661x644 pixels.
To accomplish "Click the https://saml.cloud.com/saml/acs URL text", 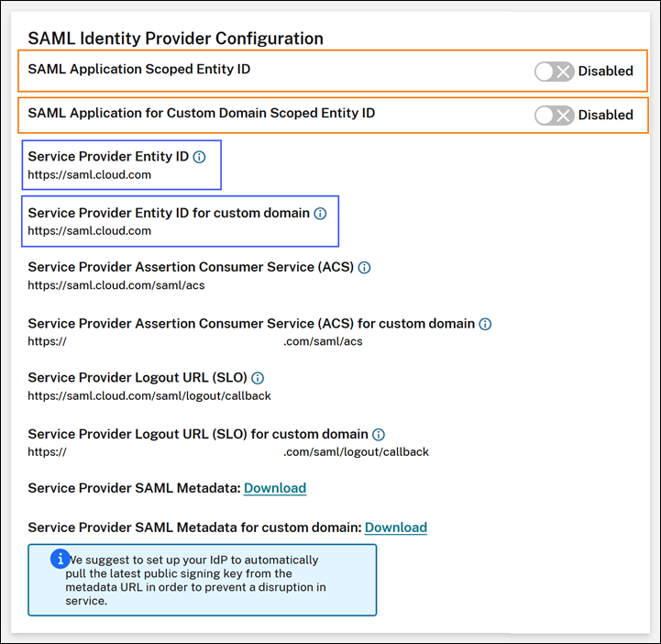I will pyautogui.click(x=116, y=285).
